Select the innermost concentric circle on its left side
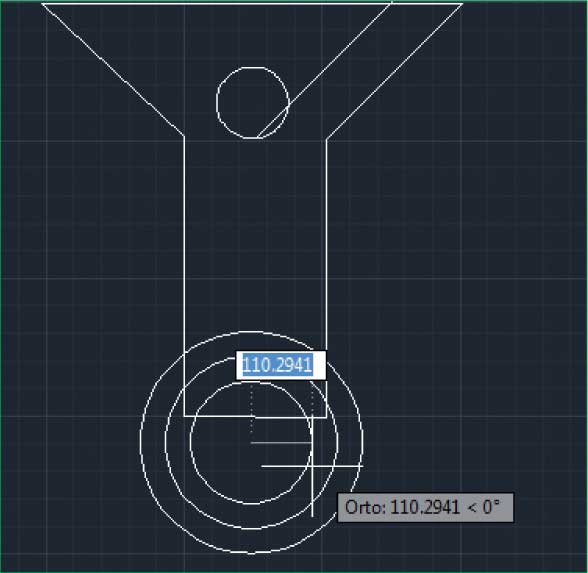The width and height of the screenshot is (588, 573). pos(191,442)
